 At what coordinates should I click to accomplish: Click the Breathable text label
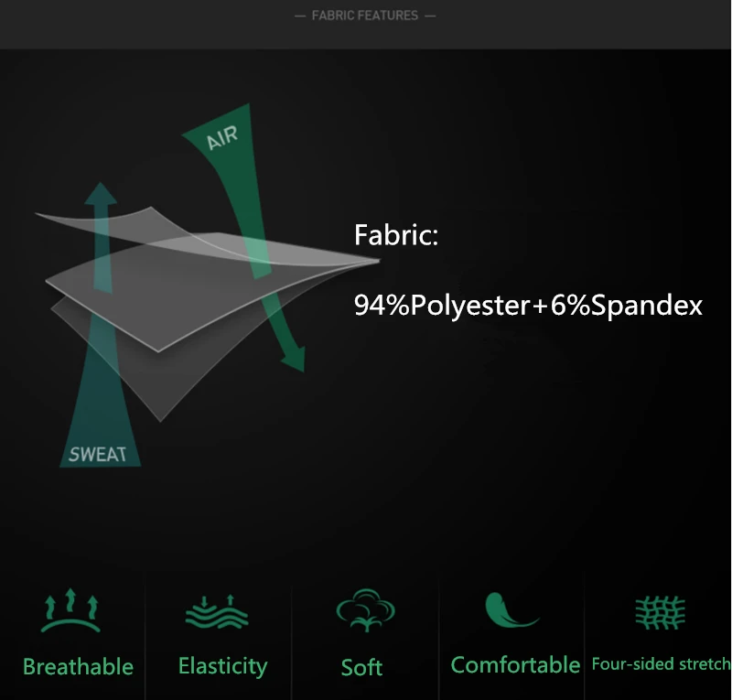click(78, 666)
